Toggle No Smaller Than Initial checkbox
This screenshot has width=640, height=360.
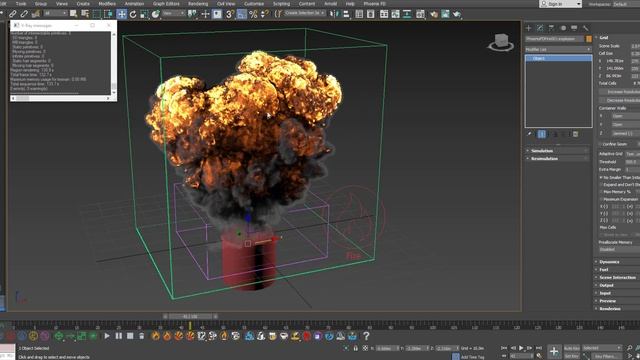[601, 178]
